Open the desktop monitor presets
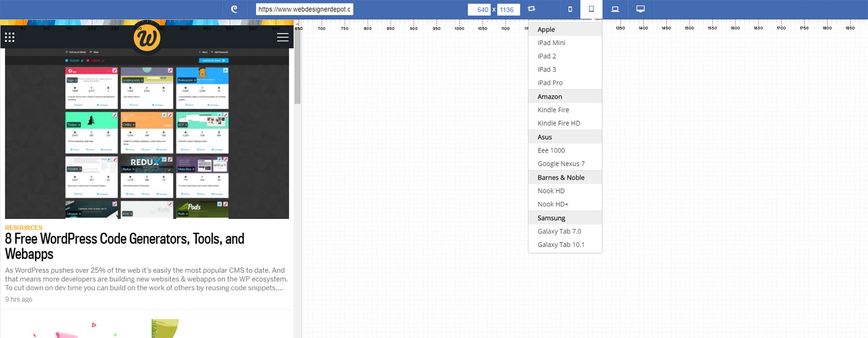 (640, 9)
